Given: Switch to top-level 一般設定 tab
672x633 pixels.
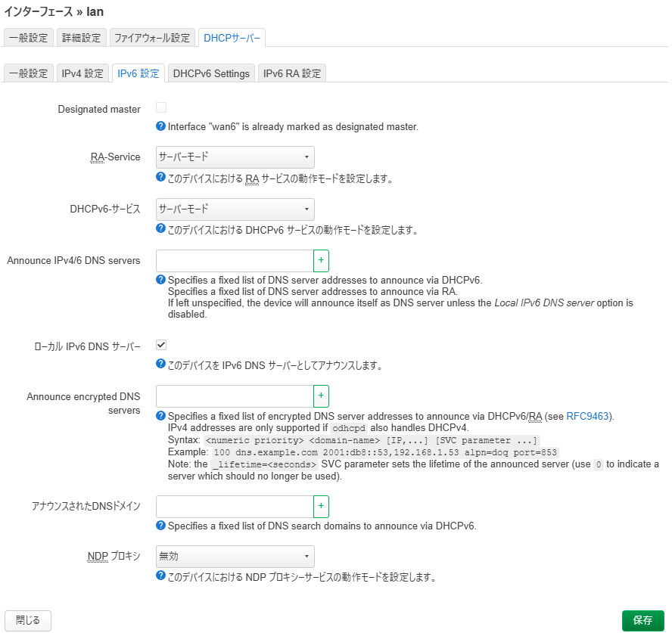Looking at the screenshot, I should coord(29,38).
